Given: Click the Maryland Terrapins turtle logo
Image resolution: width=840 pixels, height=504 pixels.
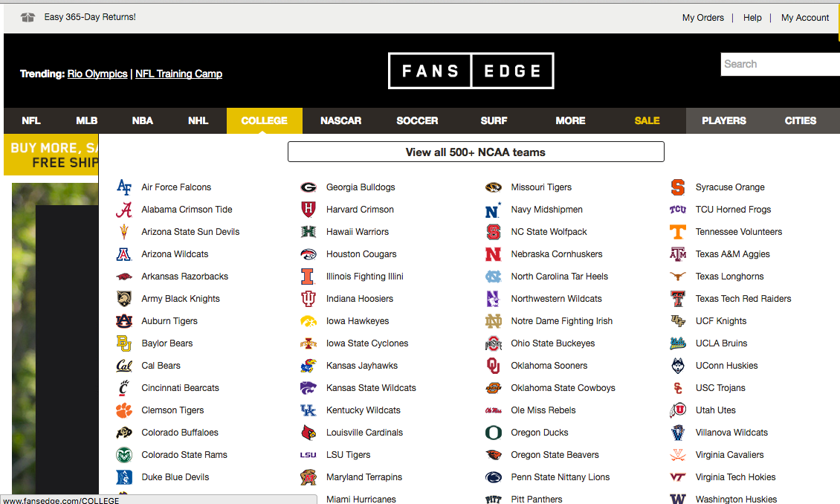Looking at the screenshot, I should pyautogui.click(x=308, y=477).
